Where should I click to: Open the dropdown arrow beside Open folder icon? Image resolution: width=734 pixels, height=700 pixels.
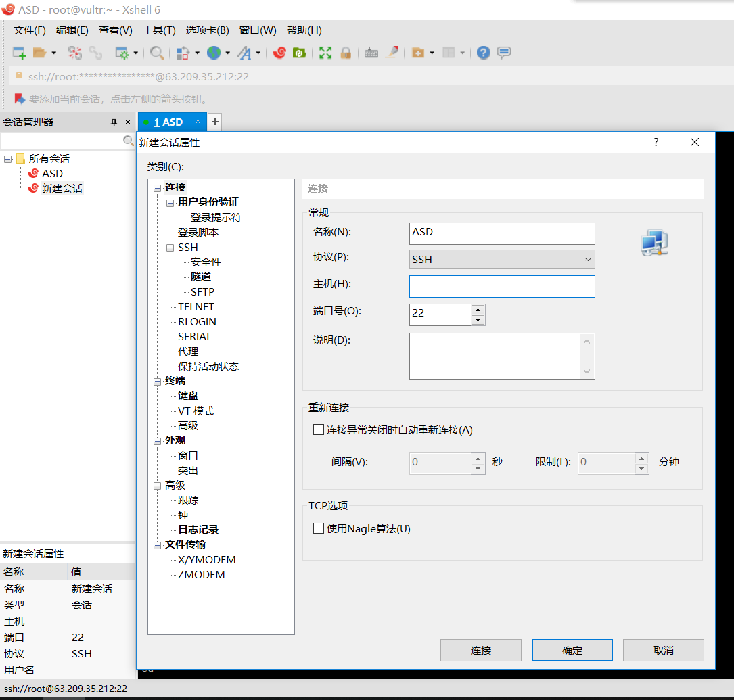(x=54, y=53)
